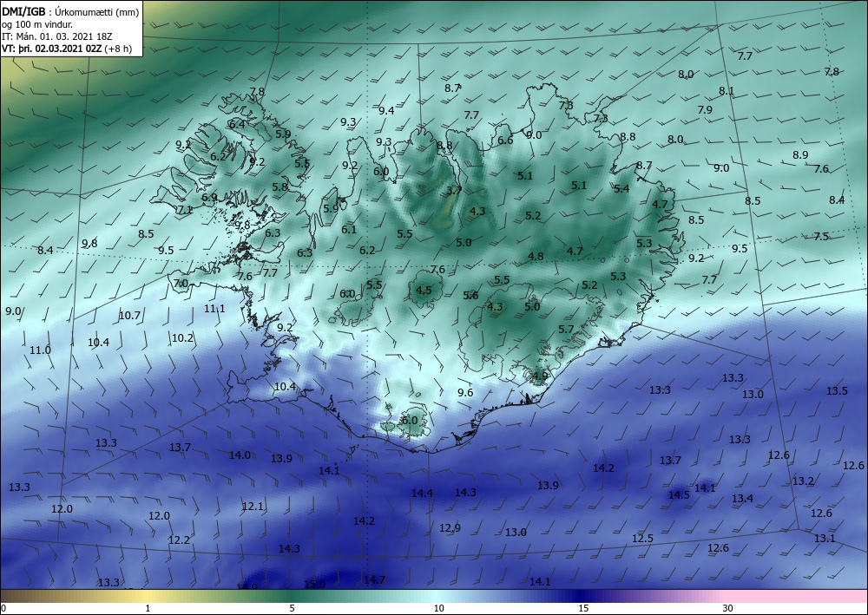
Task: Click the 10.7 value label
Action: (x=129, y=316)
